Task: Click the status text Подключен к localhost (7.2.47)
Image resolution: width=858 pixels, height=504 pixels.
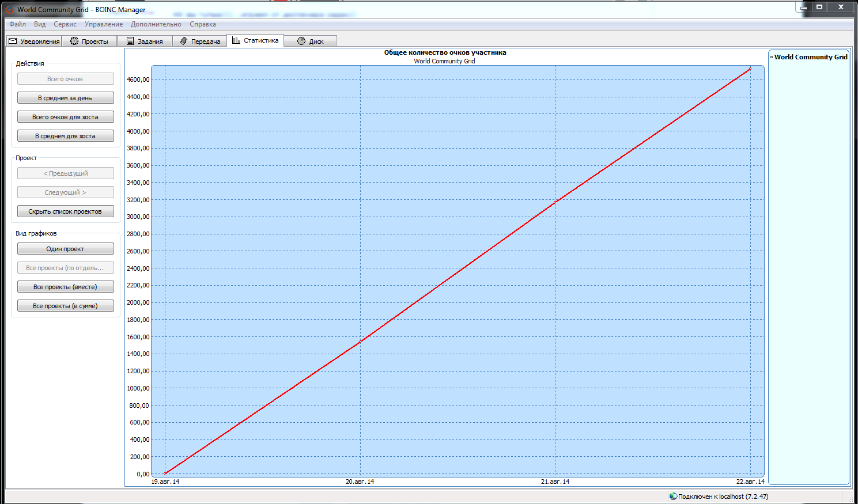Action: pyautogui.click(x=723, y=497)
